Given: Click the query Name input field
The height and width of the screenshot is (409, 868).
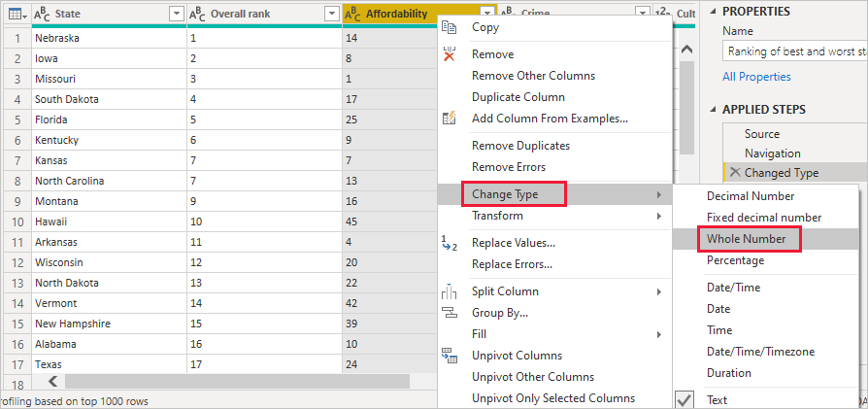Looking at the screenshot, I should [x=794, y=51].
